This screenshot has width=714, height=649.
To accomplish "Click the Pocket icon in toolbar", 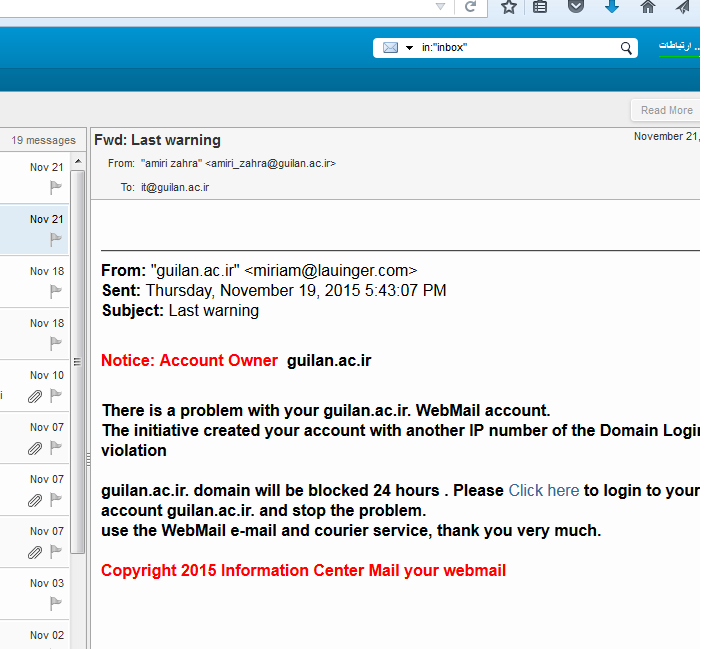I will (575, 7).
